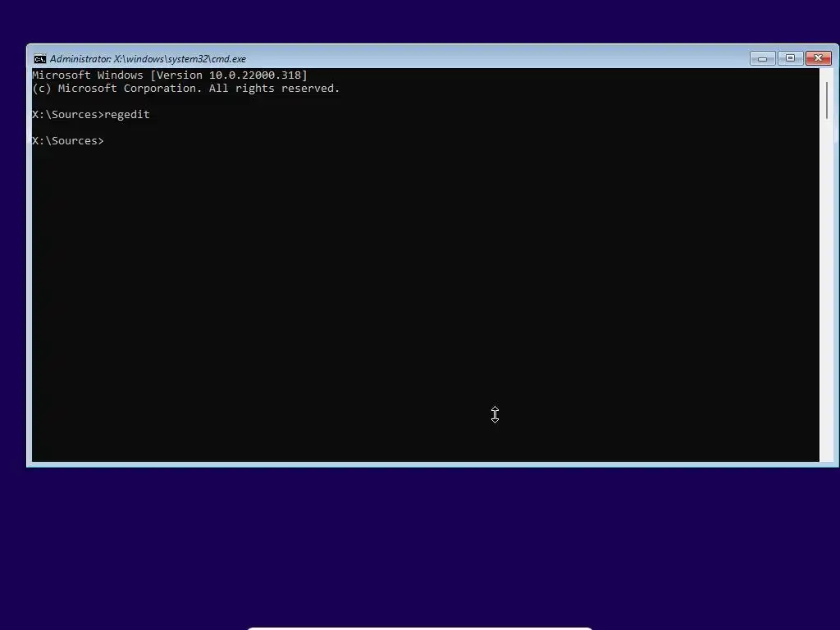Click the 'X:\Sources>regedit' command line
Screen dimensions: 840x630
click(91, 115)
